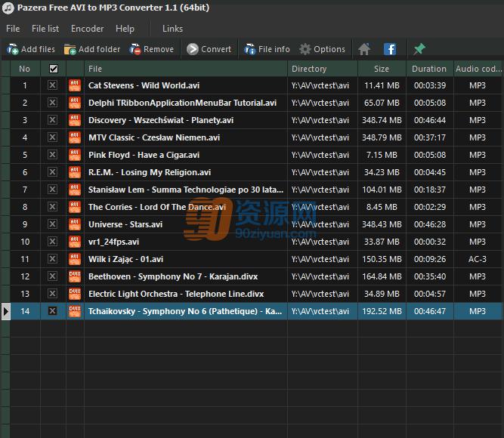504x438 pixels.
Task: Click the AC-3 audio codec cell
Action: (x=478, y=259)
